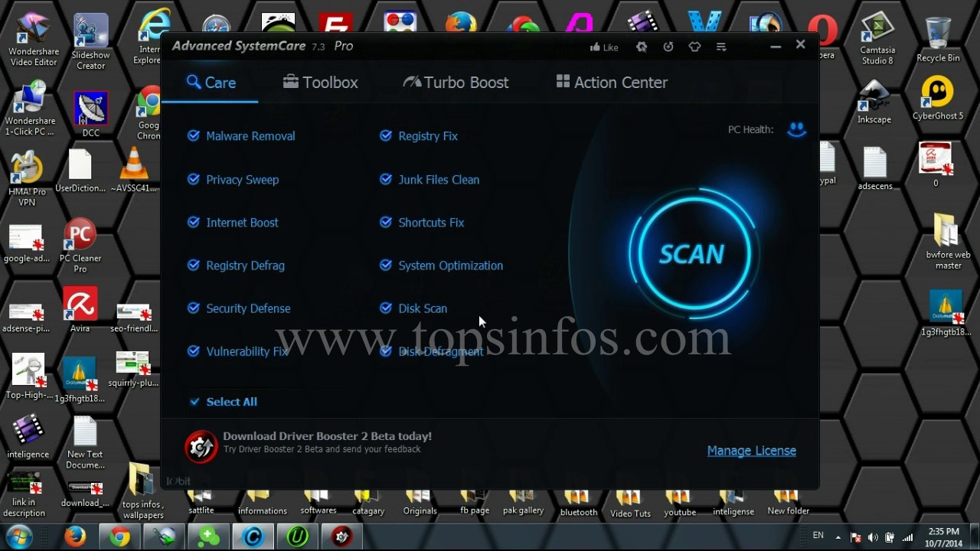Click the Firefox icon in the taskbar
This screenshot has height=551, width=980.
pos(75,536)
